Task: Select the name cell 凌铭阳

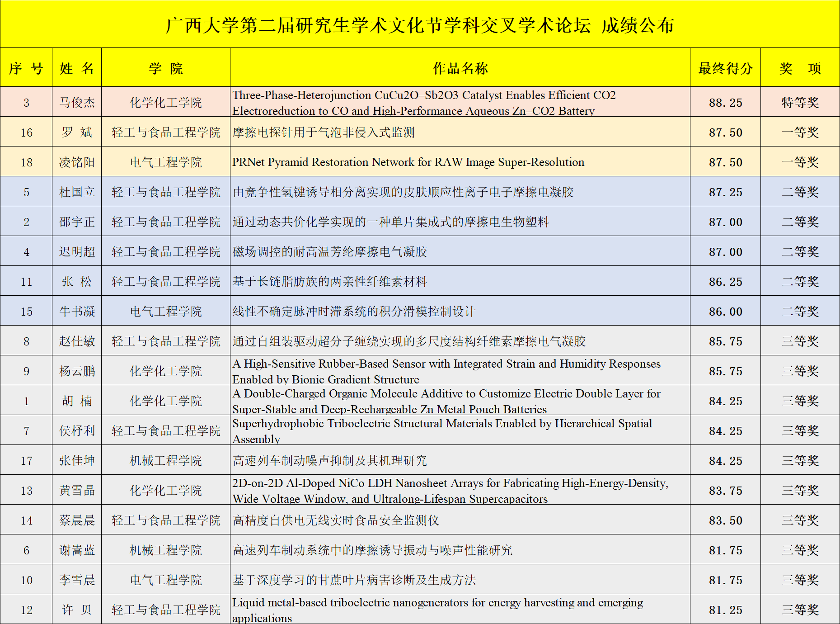Action: [x=77, y=162]
